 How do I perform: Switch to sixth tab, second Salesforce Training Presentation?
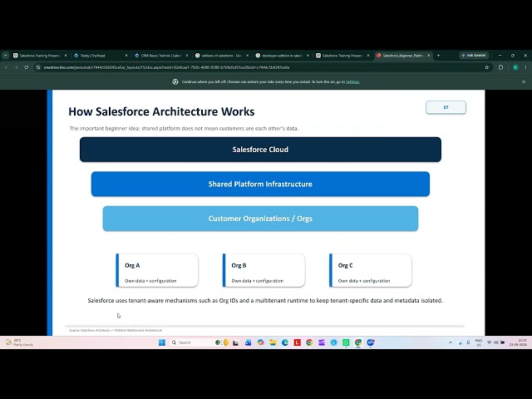click(340, 56)
